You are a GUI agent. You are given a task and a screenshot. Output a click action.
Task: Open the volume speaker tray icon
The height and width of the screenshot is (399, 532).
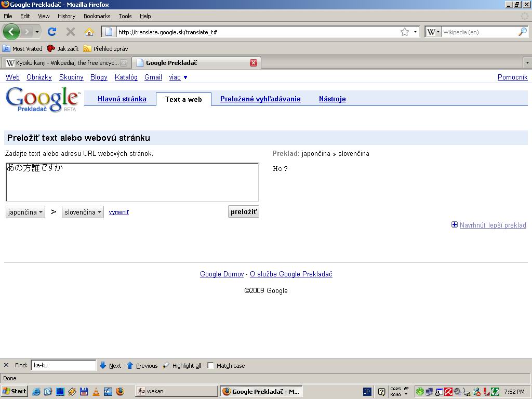pyautogui.click(x=457, y=392)
